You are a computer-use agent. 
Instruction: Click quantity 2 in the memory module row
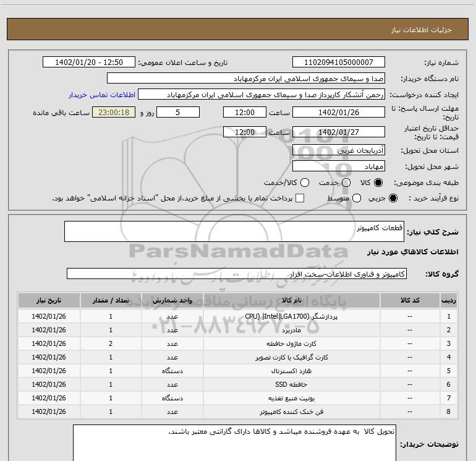tap(111, 343)
